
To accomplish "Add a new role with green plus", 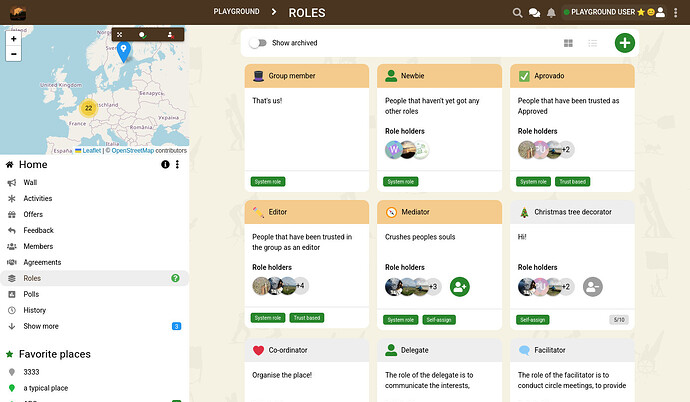I will point(624,43).
